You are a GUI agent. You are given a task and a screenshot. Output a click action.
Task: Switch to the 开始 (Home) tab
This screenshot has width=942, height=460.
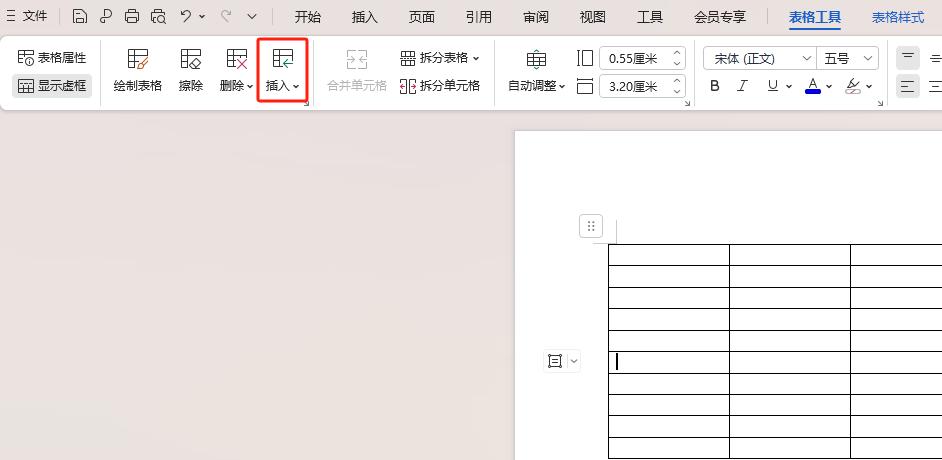coord(308,17)
